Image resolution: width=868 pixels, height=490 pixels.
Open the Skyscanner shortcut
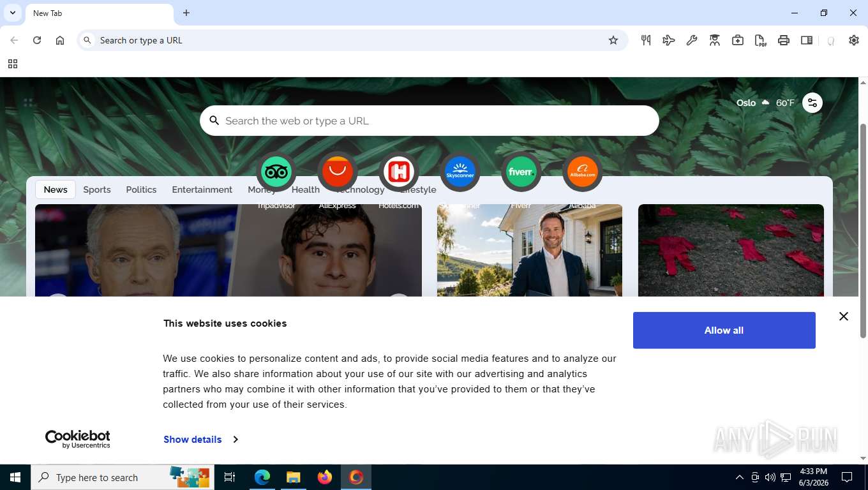[460, 172]
